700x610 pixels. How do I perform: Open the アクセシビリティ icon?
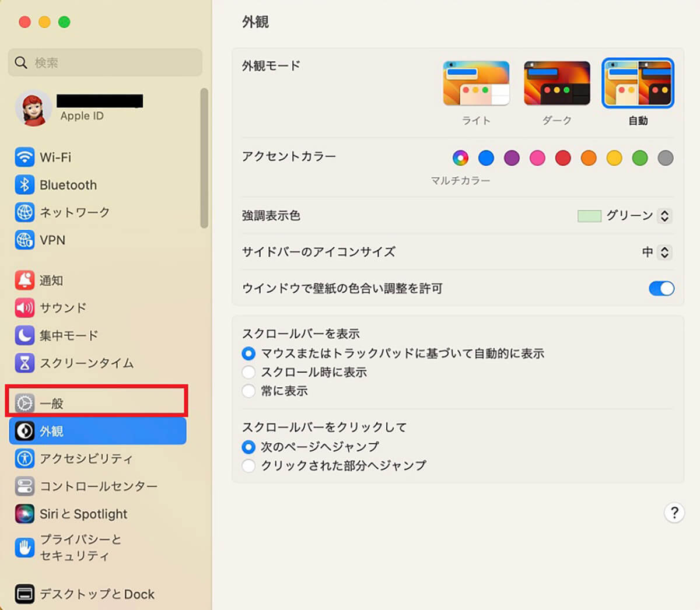pos(24,458)
